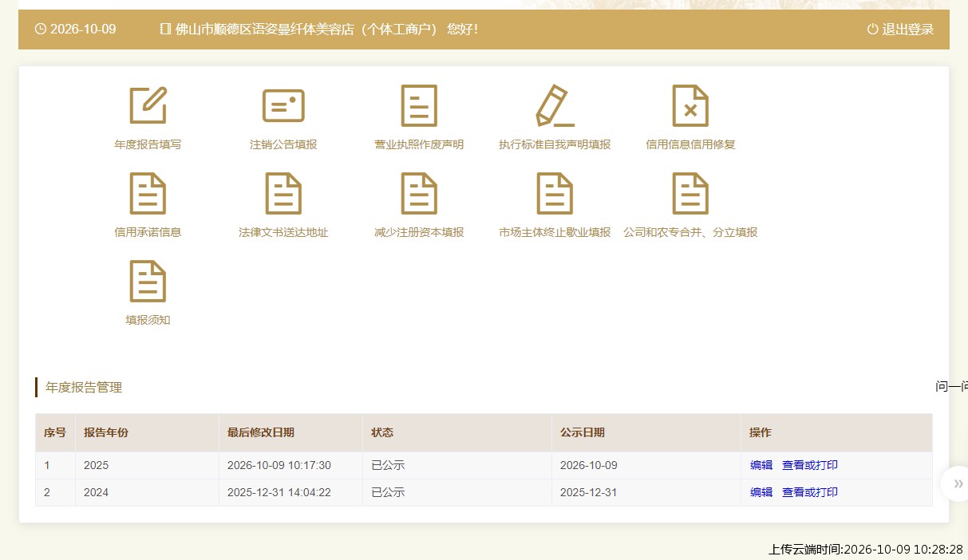The width and height of the screenshot is (968, 560).
Task: Open 填报须知 icon
Action: tap(148, 281)
